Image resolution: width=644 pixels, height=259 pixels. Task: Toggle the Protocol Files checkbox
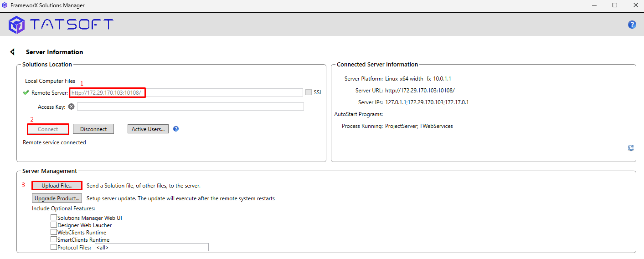[x=54, y=247]
